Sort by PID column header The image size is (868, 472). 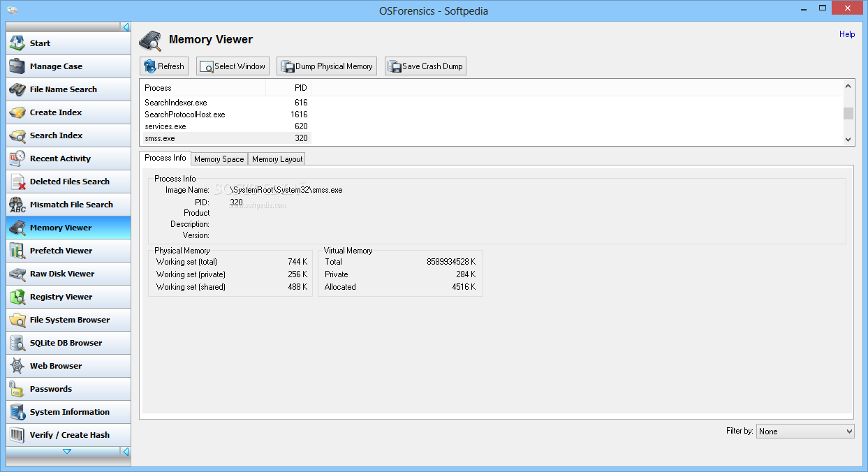click(x=288, y=88)
